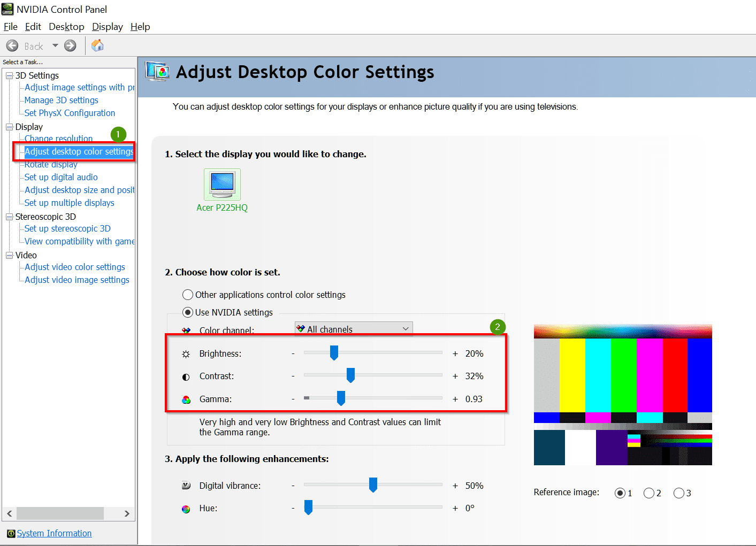
Task: Click the Brightness sun icon
Action: coord(186,353)
